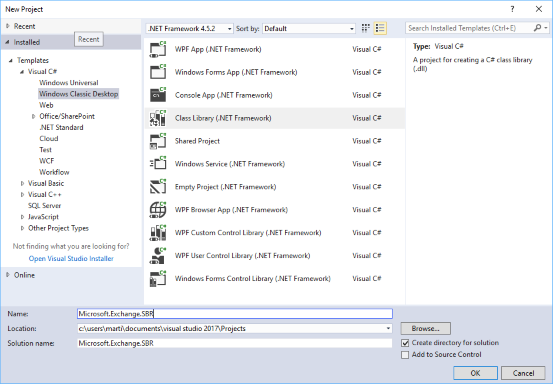The image size is (553, 384).
Task: Click the Solution name input field
Action: 235,343
